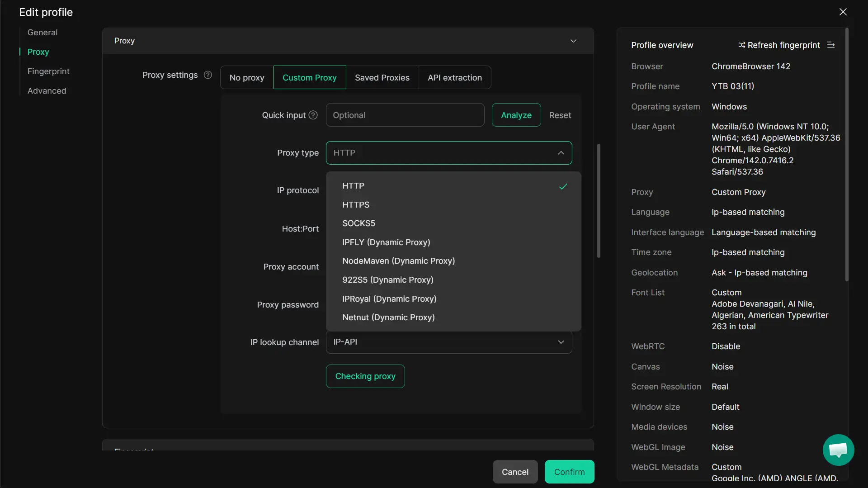868x488 pixels.
Task: Choose HTTPS from the proxy type list
Action: point(356,205)
